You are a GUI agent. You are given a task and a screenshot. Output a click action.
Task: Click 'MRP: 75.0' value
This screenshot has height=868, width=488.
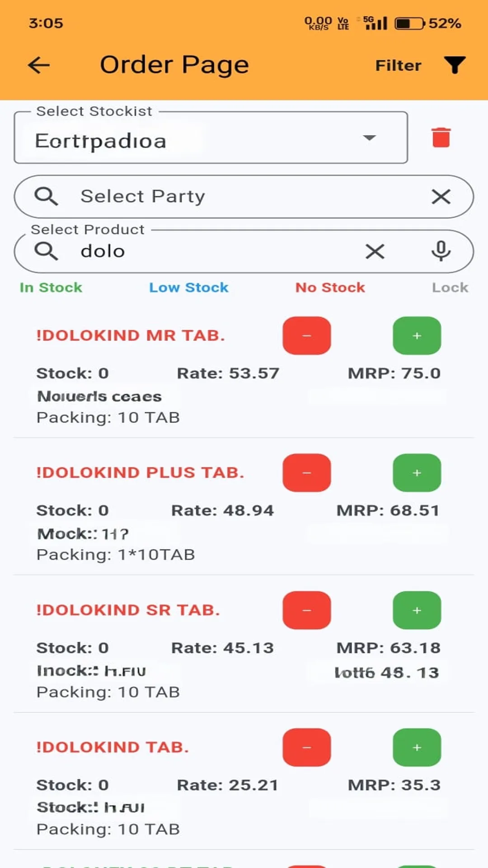pyautogui.click(x=394, y=373)
